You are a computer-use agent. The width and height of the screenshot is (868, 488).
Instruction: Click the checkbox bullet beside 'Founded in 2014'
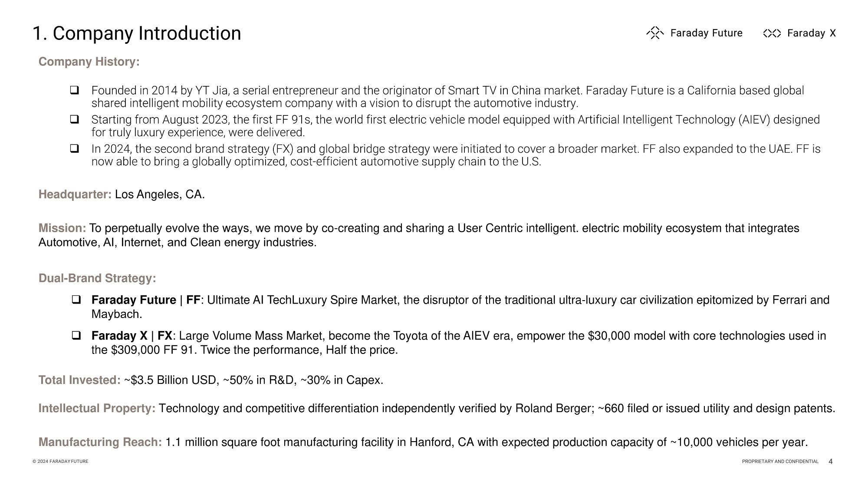tap(75, 90)
